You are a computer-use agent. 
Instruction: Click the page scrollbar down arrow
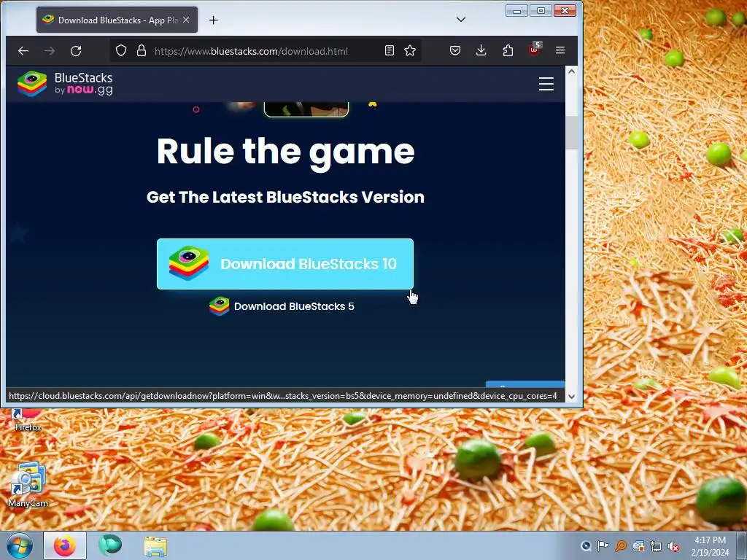tap(572, 396)
